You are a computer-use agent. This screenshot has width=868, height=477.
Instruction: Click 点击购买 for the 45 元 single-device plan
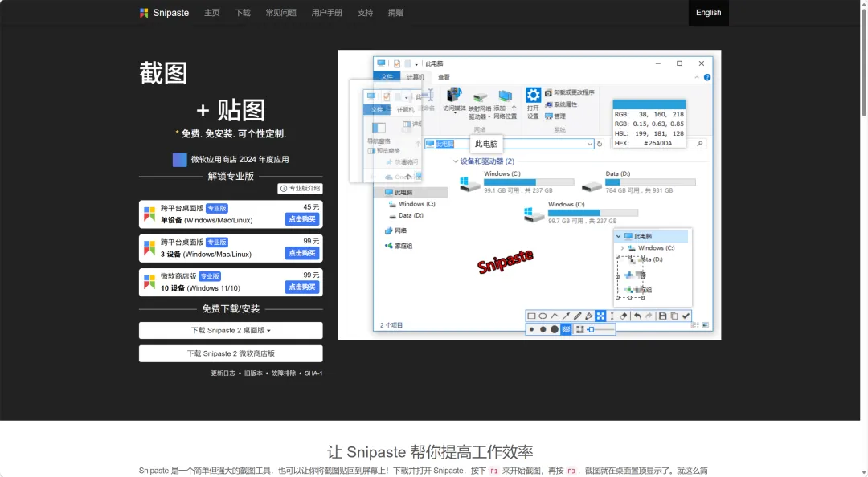coord(302,219)
